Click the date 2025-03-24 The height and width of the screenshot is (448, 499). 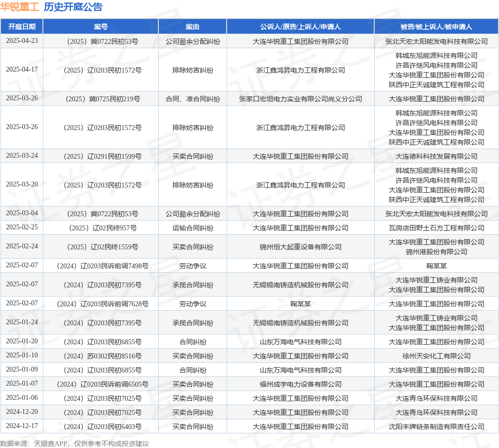pos(21,155)
